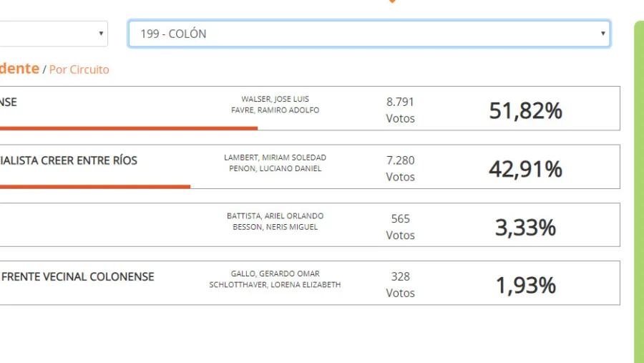Click the 3,33% percentage value
The image size is (644, 363).
point(525,228)
